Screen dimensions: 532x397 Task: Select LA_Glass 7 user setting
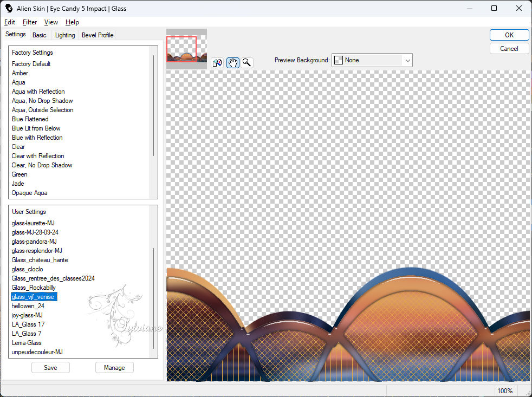pyautogui.click(x=27, y=333)
